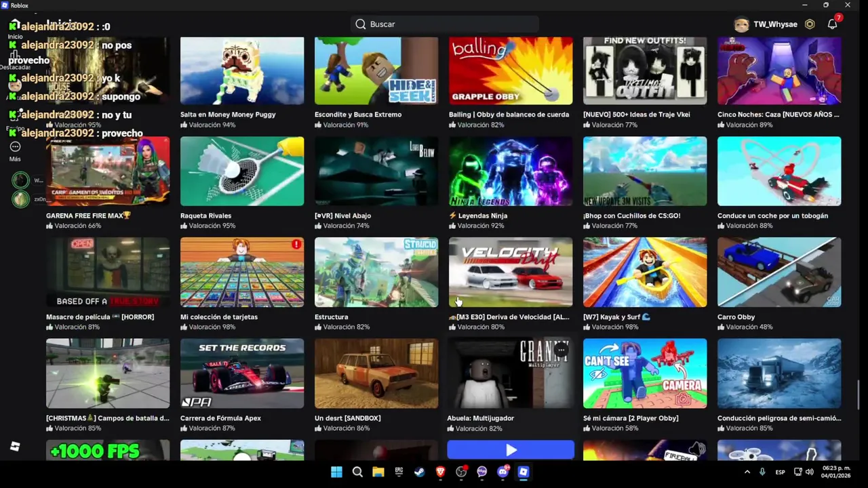
Task: Click the vertical scrollbar thumb at right edge
Action: point(858,395)
